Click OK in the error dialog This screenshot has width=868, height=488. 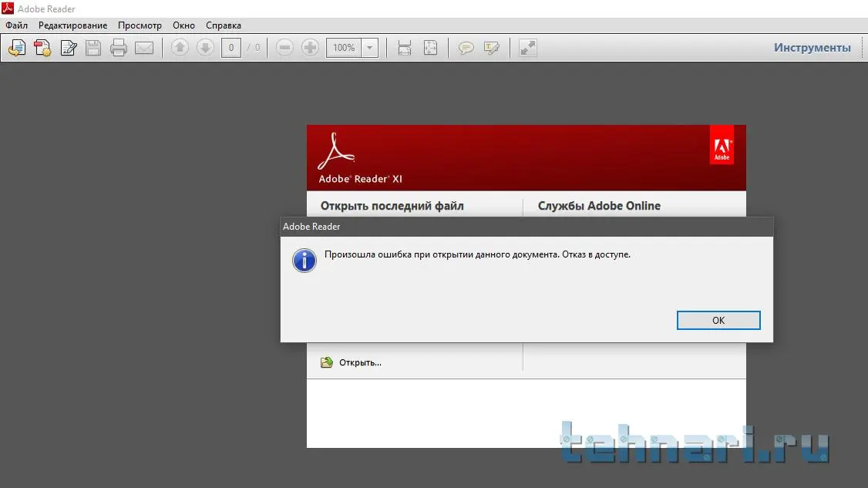[718, 320]
